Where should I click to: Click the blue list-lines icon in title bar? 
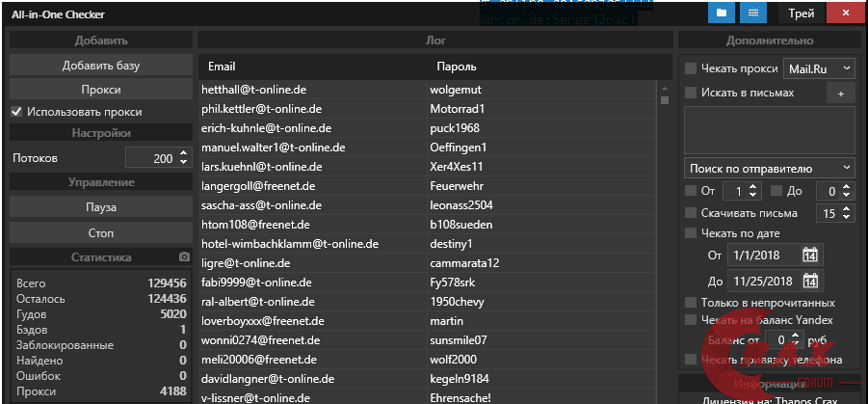[753, 13]
